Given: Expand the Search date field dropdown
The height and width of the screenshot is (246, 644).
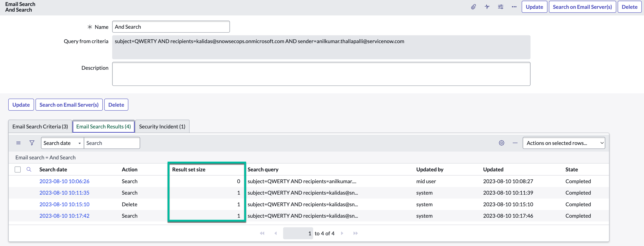Looking at the screenshot, I should pos(62,143).
